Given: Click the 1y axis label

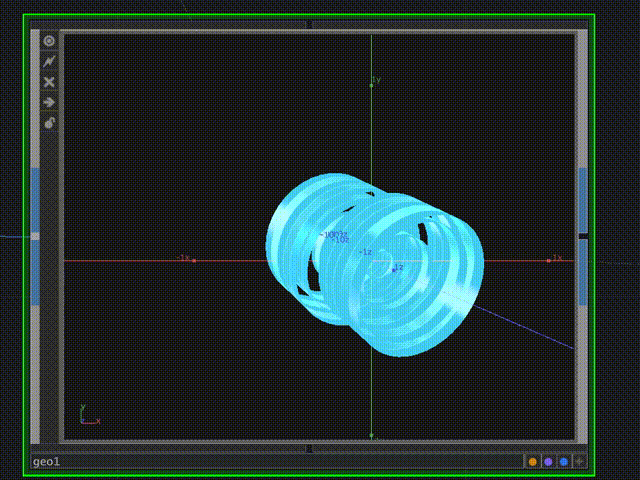Looking at the screenshot, I should click(376, 80).
